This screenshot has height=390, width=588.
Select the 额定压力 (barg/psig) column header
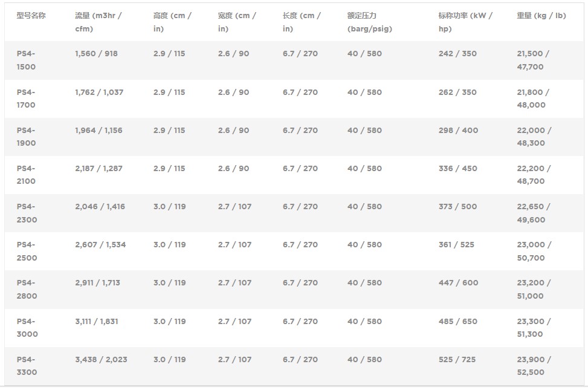point(369,22)
